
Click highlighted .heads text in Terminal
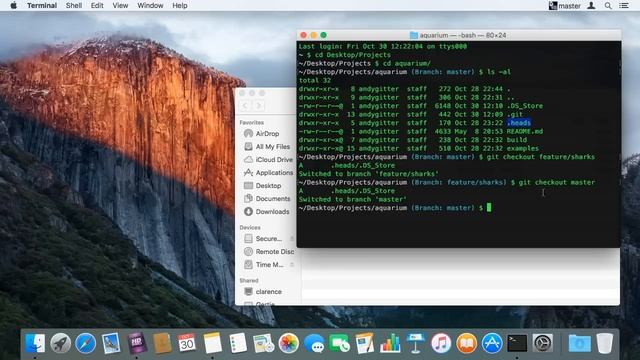point(519,123)
